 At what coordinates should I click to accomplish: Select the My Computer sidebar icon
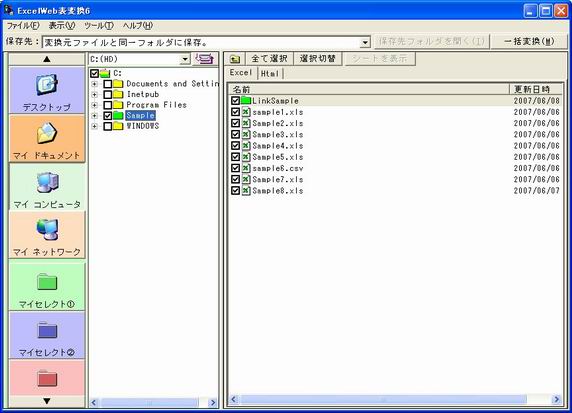click(x=47, y=182)
